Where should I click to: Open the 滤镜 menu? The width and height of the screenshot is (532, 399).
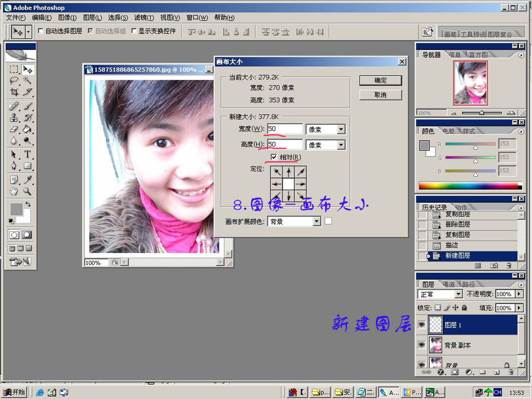[144, 18]
